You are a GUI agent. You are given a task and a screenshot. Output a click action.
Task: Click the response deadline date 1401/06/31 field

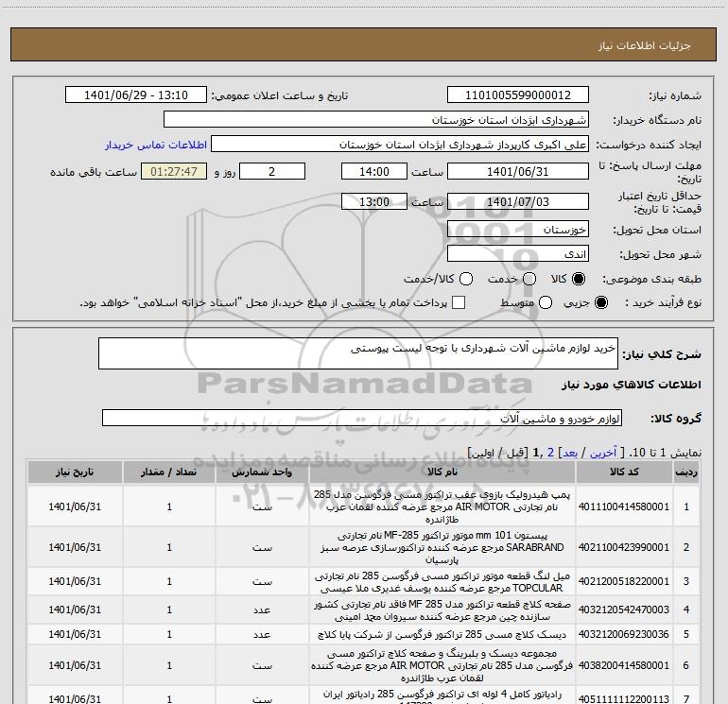click(518, 171)
